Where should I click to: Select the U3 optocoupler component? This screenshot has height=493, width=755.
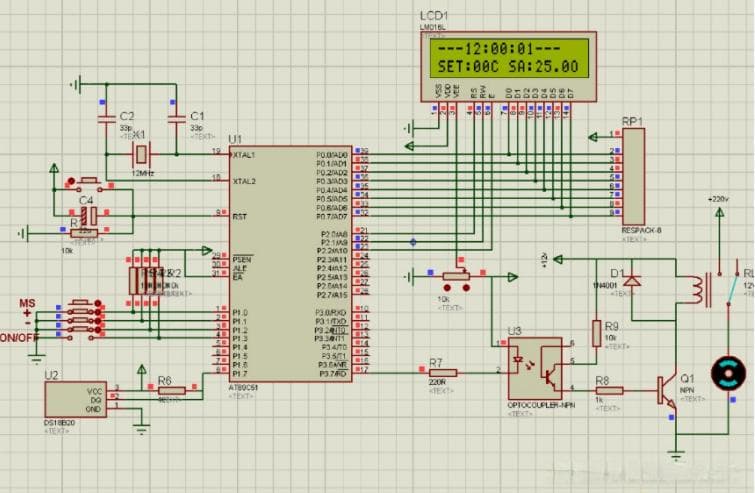tap(535, 368)
